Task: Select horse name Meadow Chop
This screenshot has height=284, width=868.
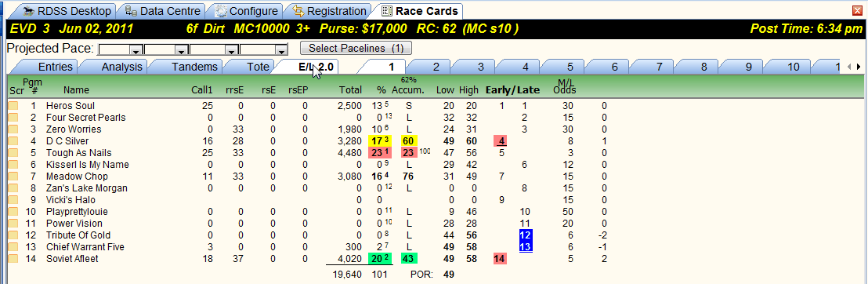Action: coord(74,177)
